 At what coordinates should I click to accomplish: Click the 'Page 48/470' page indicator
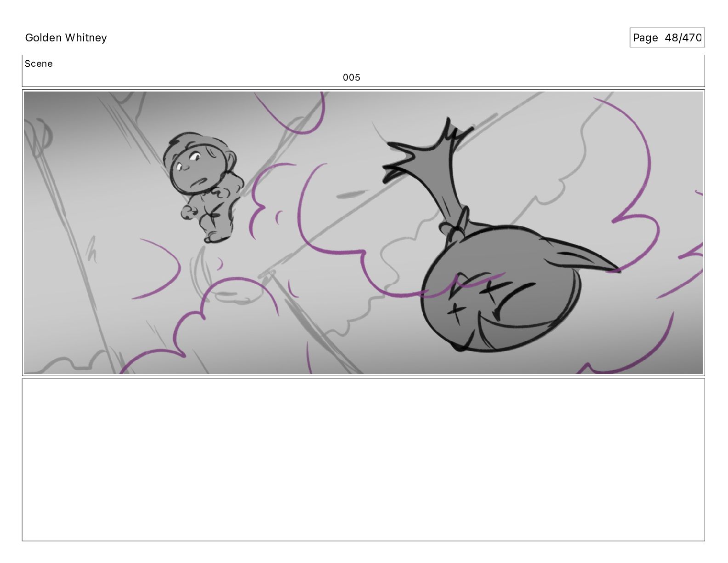667,38
